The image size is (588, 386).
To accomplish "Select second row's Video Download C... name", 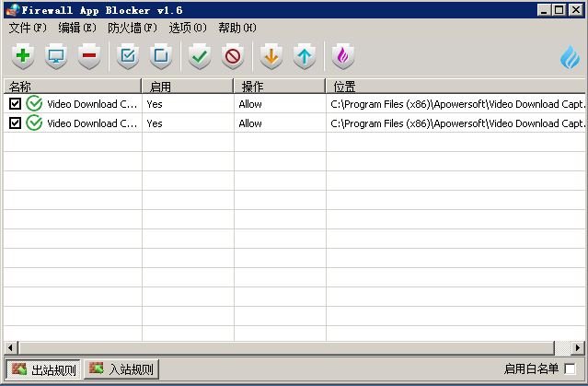I will tap(92, 123).
